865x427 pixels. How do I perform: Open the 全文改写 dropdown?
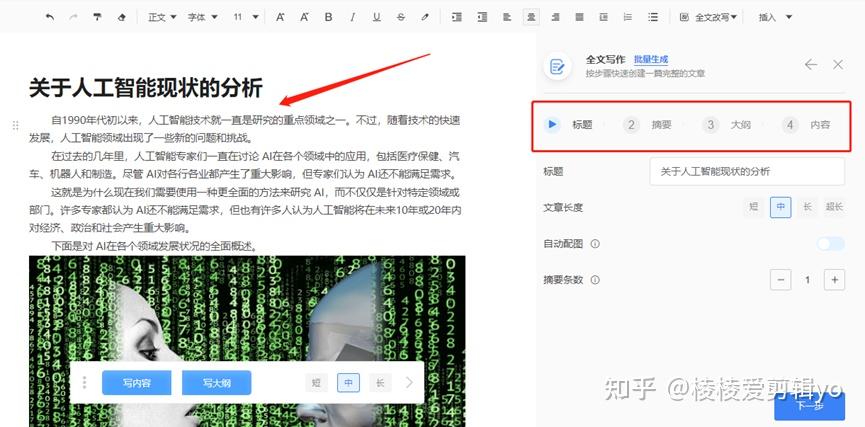pyautogui.click(x=709, y=17)
